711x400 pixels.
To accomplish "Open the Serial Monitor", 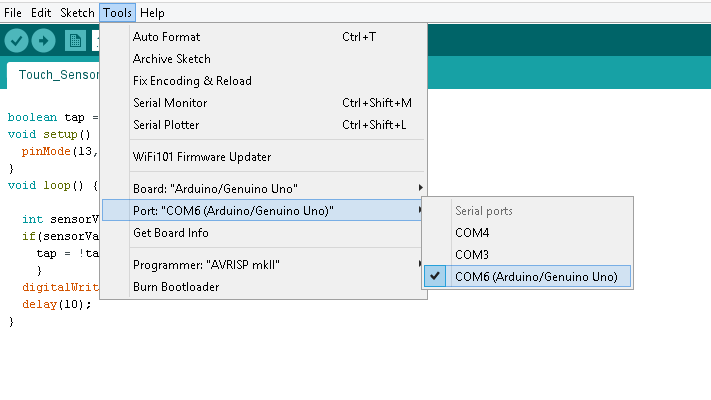I will tap(263, 103).
